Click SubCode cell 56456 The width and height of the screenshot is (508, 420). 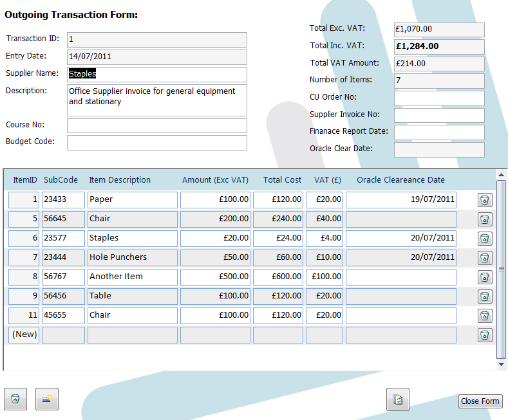63,296
